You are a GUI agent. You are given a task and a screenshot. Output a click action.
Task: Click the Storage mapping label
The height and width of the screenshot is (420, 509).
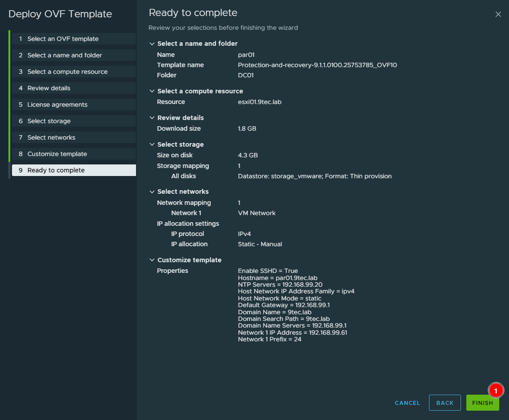183,166
